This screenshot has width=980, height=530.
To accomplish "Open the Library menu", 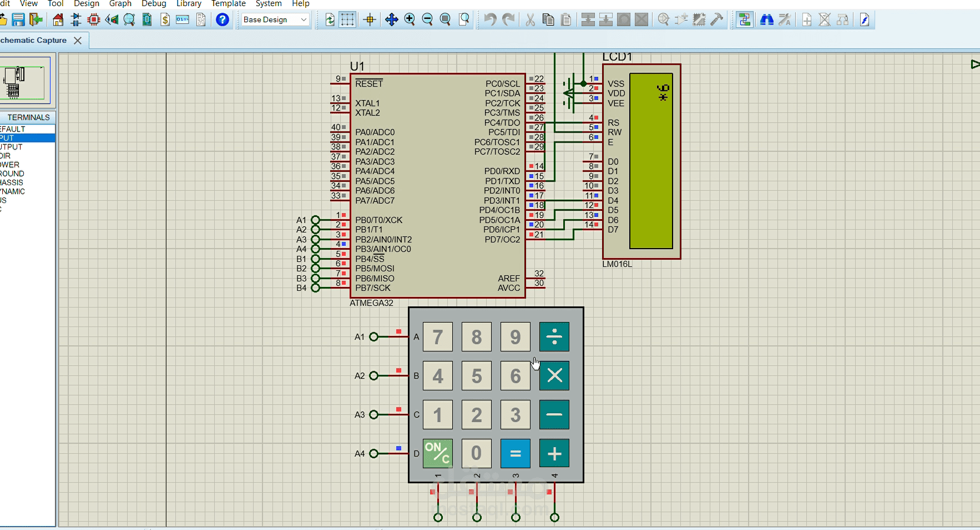I will pos(189,4).
